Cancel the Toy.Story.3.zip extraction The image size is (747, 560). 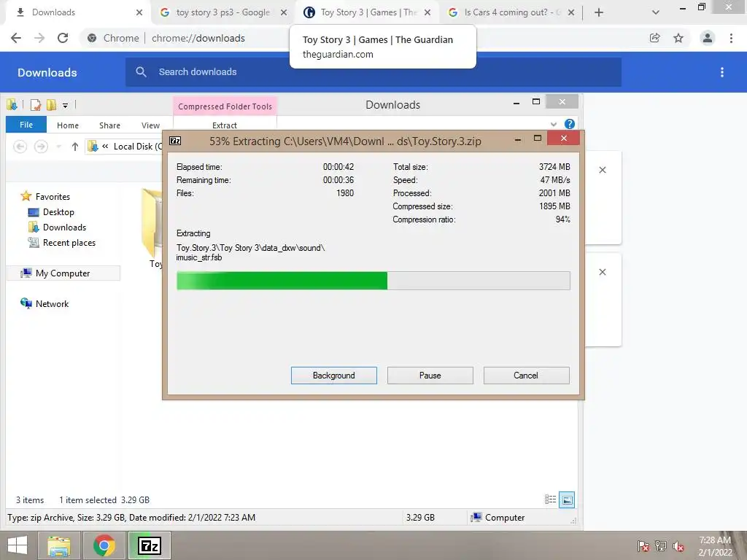[526, 376]
